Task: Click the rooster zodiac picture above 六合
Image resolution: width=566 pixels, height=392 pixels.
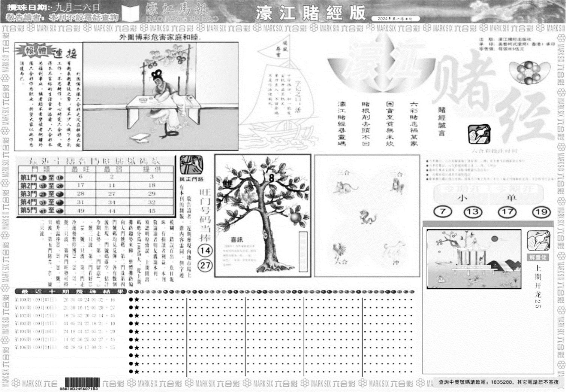Action: (339, 250)
